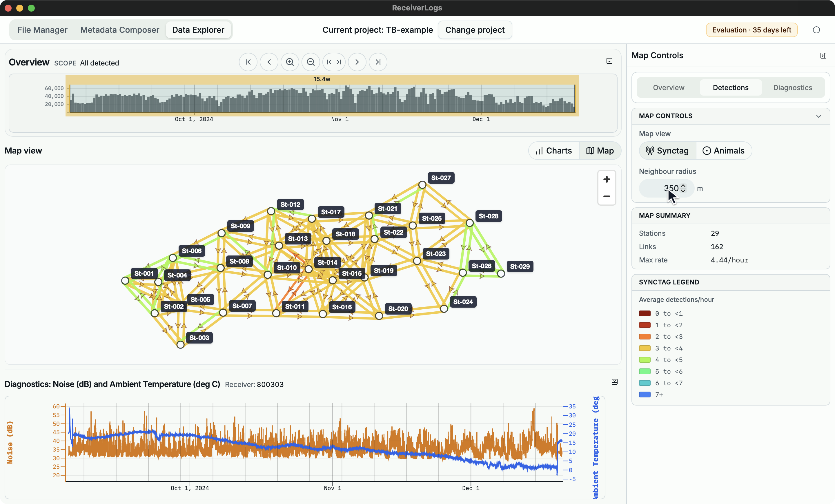The height and width of the screenshot is (504, 835).
Task: Click the Change project button
Action: pyautogui.click(x=475, y=30)
